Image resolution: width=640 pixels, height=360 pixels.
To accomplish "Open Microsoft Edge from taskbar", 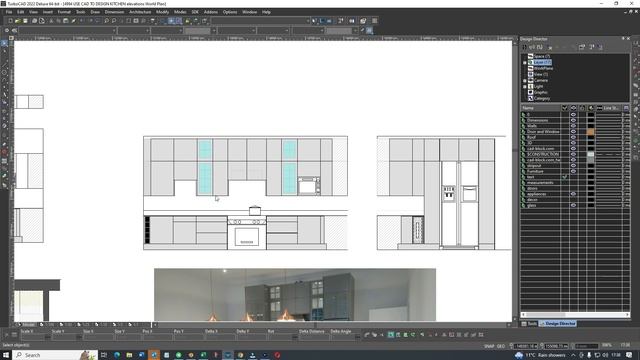I will click(117, 355).
